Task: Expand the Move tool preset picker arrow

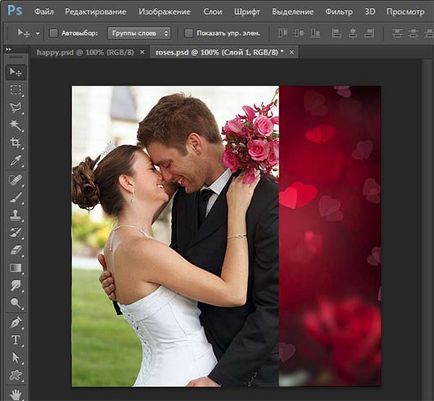Action: [x=37, y=34]
